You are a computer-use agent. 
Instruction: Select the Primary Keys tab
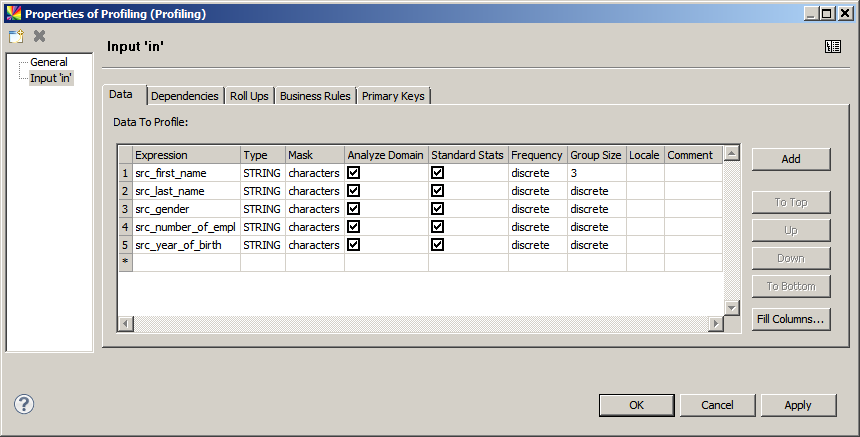click(393, 96)
